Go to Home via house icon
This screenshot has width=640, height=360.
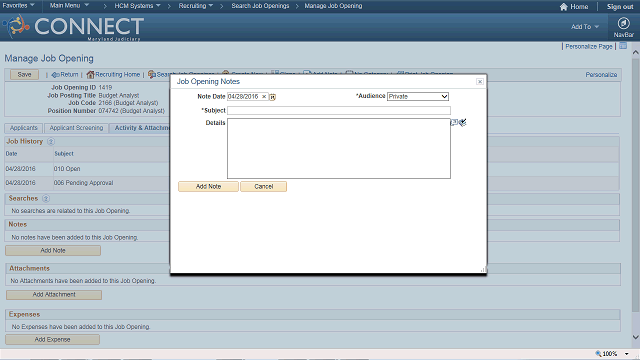pyautogui.click(x=564, y=7)
